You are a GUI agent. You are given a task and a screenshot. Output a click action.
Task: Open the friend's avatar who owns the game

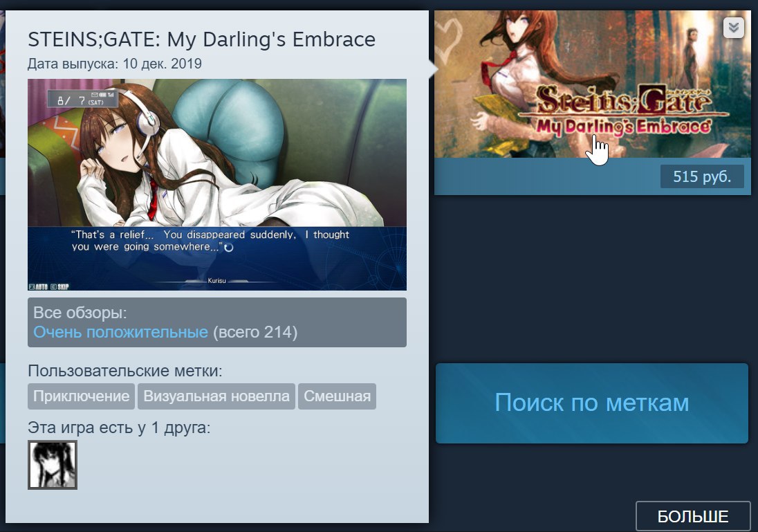52,464
